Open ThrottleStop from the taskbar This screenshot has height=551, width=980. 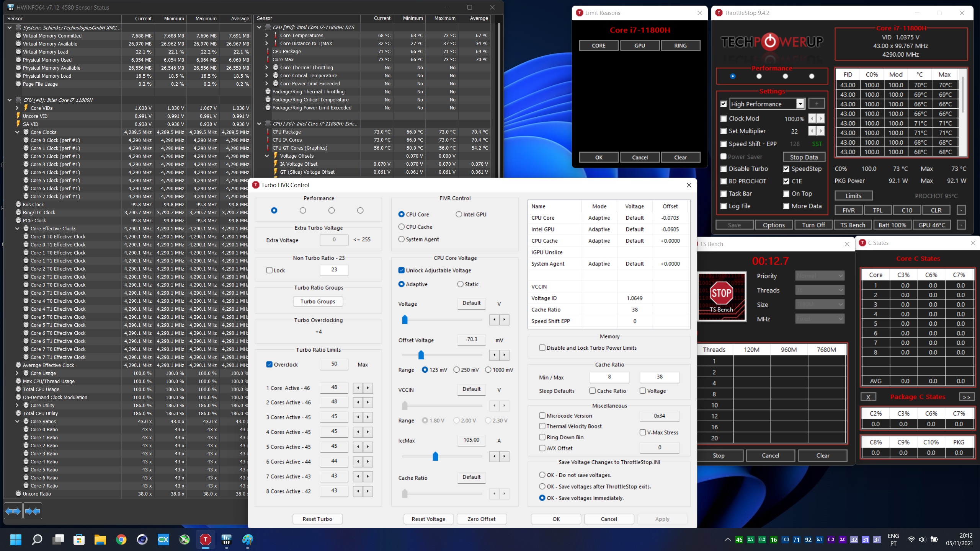(x=206, y=540)
